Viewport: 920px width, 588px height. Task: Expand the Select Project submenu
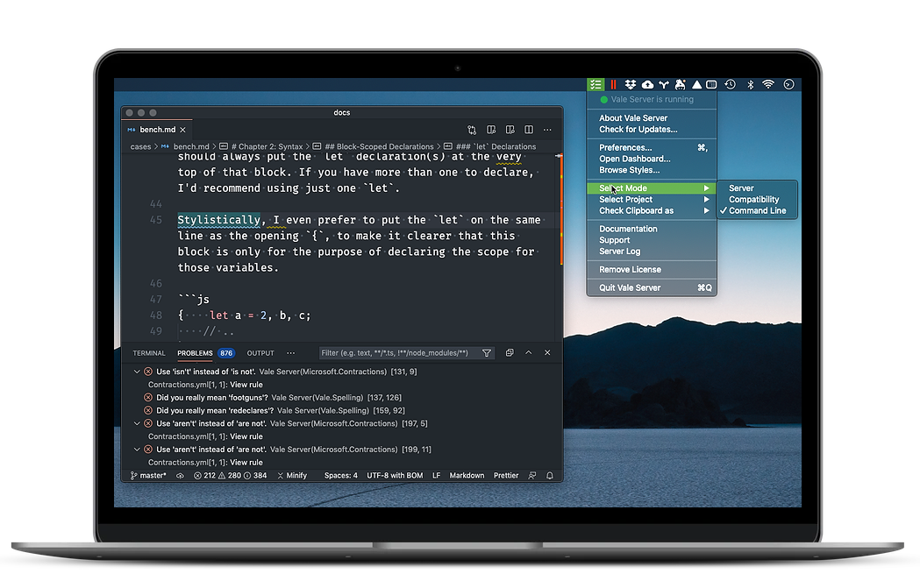click(x=652, y=199)
